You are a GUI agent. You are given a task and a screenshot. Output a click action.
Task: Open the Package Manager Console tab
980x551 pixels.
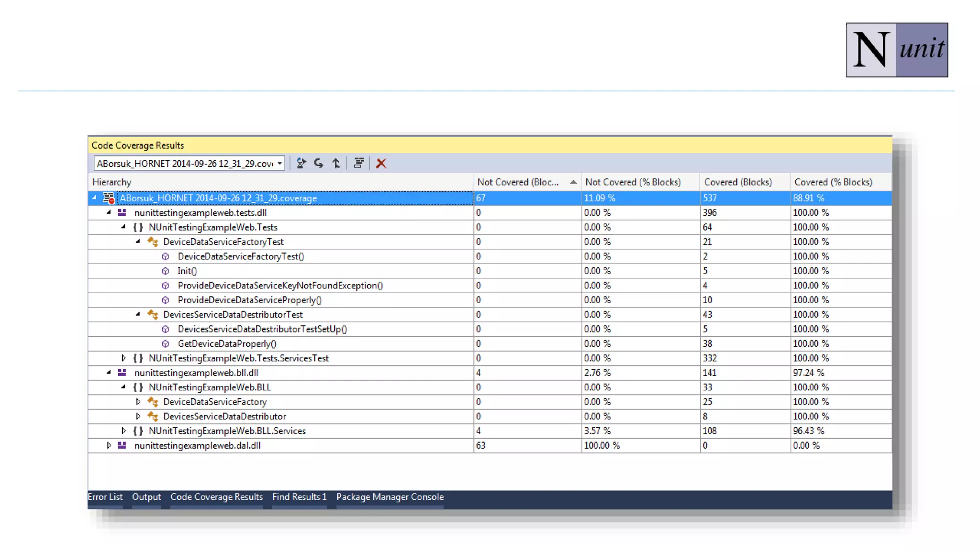pyautogui.click(x=390, y=497)
